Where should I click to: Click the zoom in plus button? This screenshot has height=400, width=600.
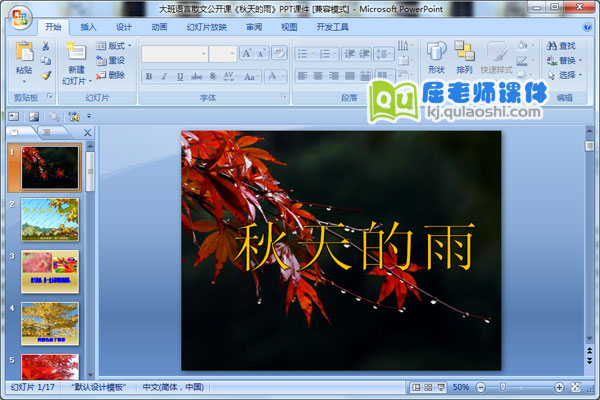[x=559, y=387]
